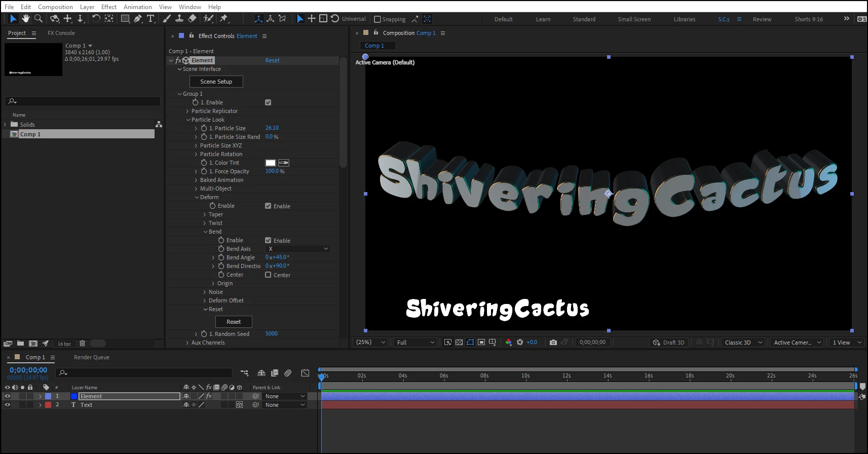The image size is (868, 454).
Task: Open Parent dropdown for the Text layer
Action: click(x=285, y=405)
